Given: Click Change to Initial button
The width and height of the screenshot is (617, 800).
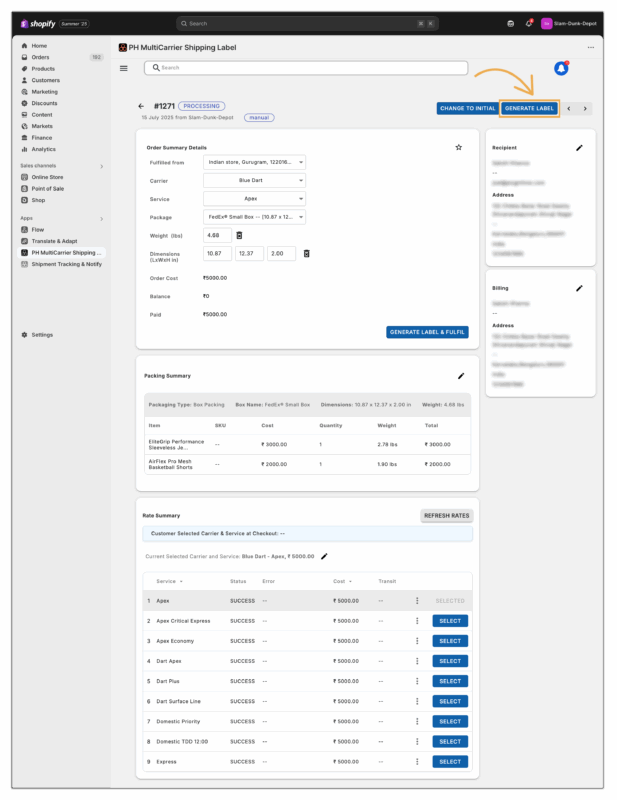Looking at the screenshot, I should coord(467,108).
